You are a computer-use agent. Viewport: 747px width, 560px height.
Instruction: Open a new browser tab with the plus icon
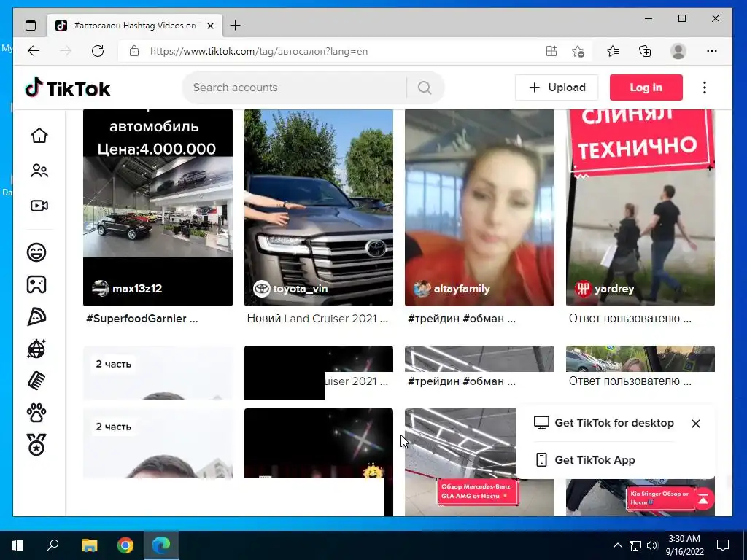pos(236,26)
